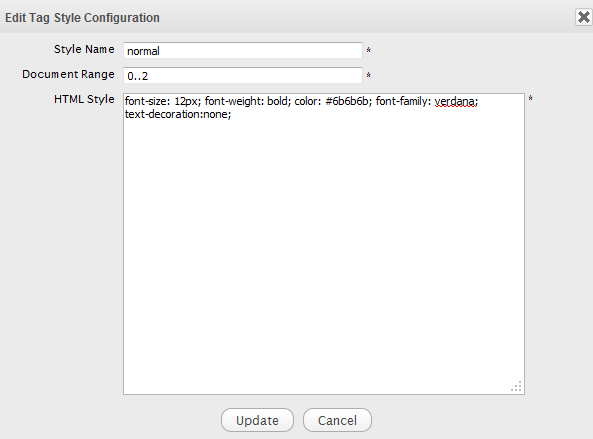The width and height of the screenshot is (593, 439).
Task: Click required asterisk beside Document Range
Action: pyautogui.click(x=369, y=75)
